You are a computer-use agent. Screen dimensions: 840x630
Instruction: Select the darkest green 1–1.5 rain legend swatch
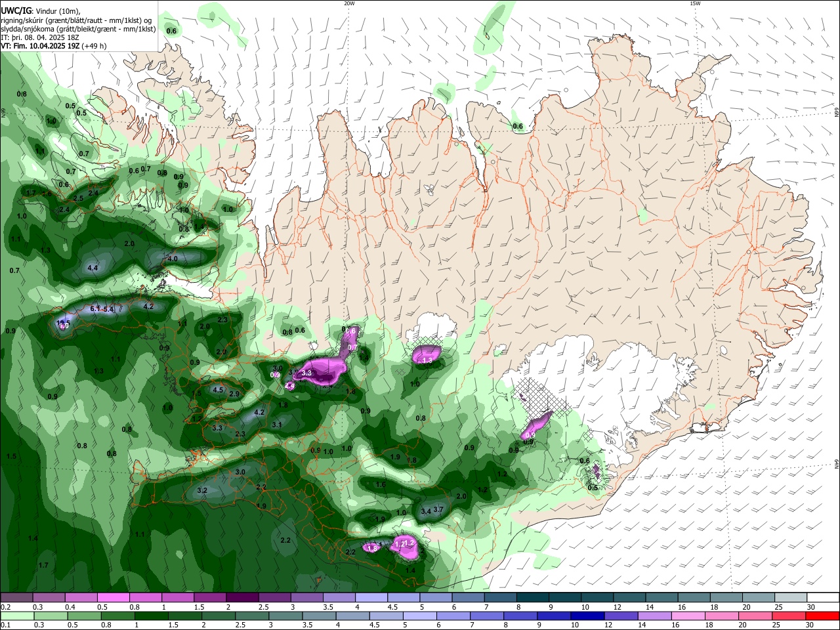[x=152, y=616]
